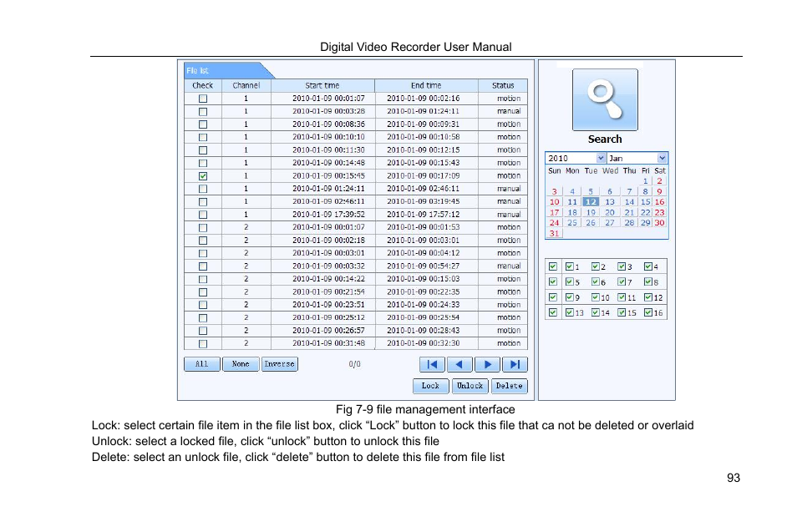Toggle channel 14 checkbox in channel grid
The image size is (797, 532).
pyautogui.click(x=595, y=312)
